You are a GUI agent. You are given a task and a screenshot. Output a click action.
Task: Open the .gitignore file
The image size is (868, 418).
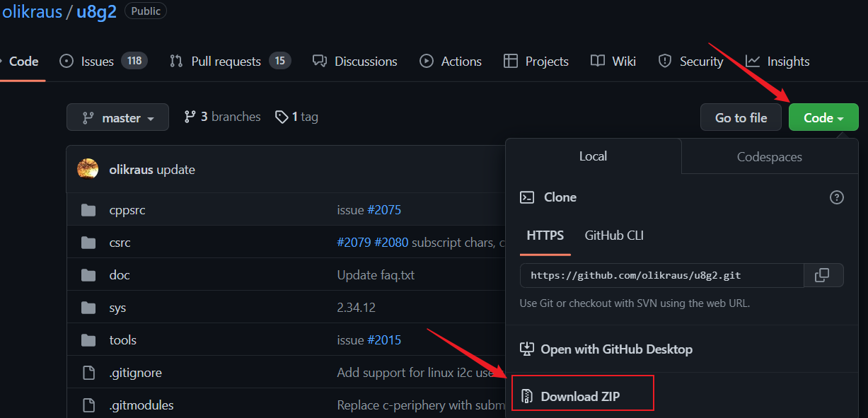click(x=136, y=373)
